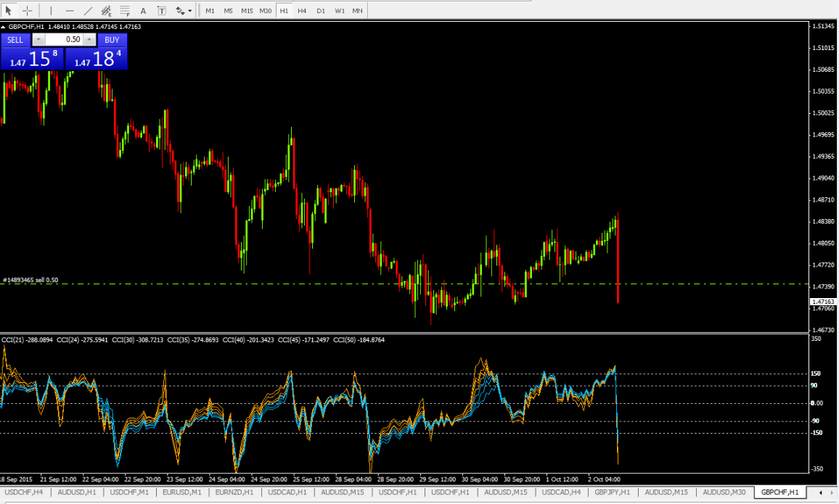Open the EURNZD,H1 chart tab
This screenshot has height=504, width=839.
coord(234,492)
